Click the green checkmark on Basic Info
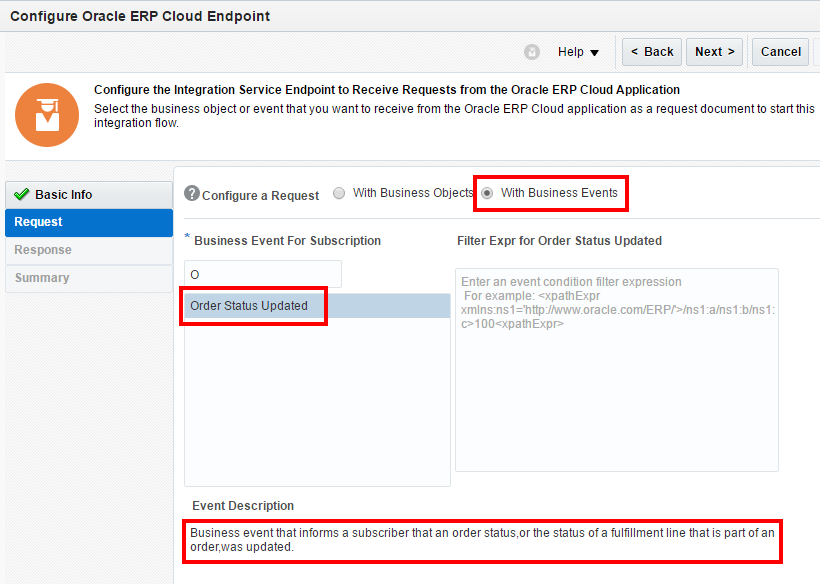Viewport: 820px width, 584px height. [x=21, y=195]
